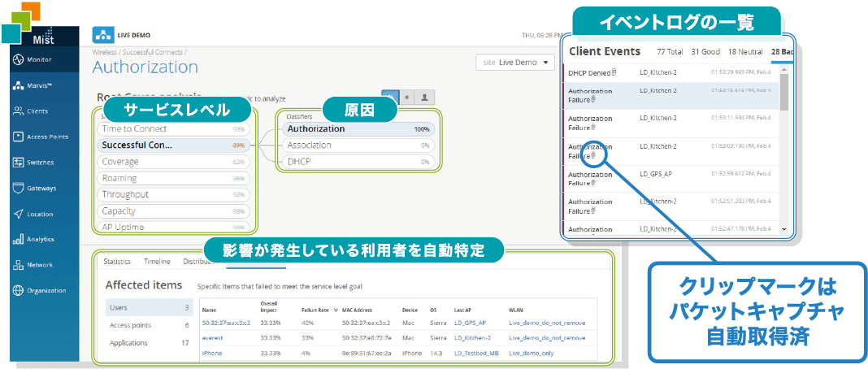Select the Roaming metric
Image resolution: width=868 pixels, height=369 pixels.
click(173, 179)
